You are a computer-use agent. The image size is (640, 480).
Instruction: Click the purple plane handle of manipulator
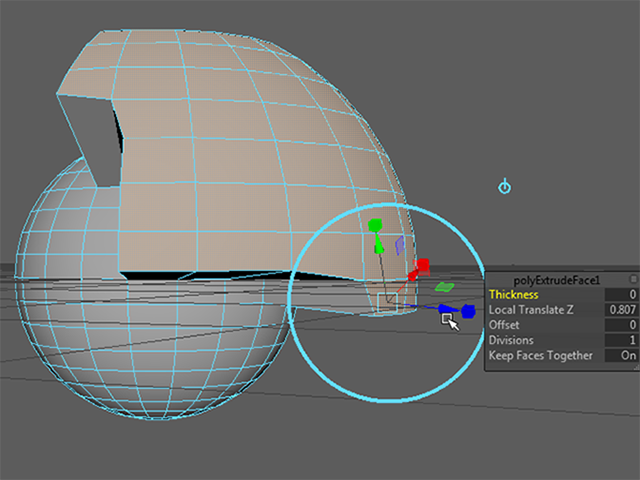pyautogui.click(x=400, y=246)
